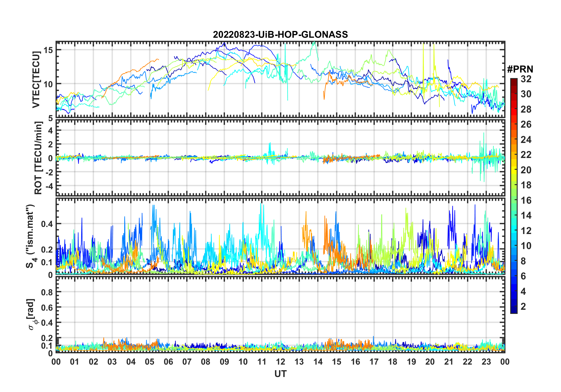This screenshot has width=561, height=392.
Task: Select UT hour label 23 on x-axis
Action: point(486,362)
